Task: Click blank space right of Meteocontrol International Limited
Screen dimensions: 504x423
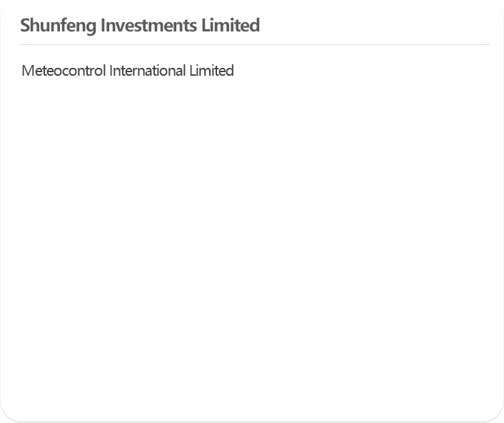Action: tap(362, 71)
